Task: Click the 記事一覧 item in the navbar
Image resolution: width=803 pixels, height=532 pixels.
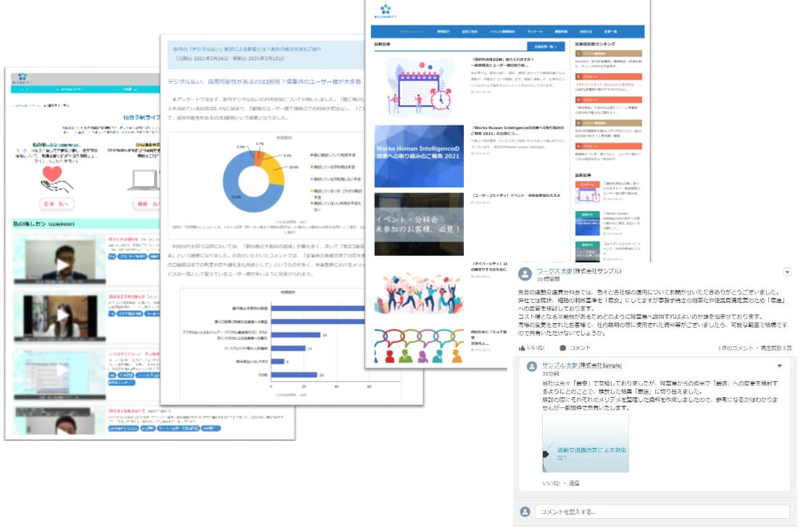Action: click(609, 32)
